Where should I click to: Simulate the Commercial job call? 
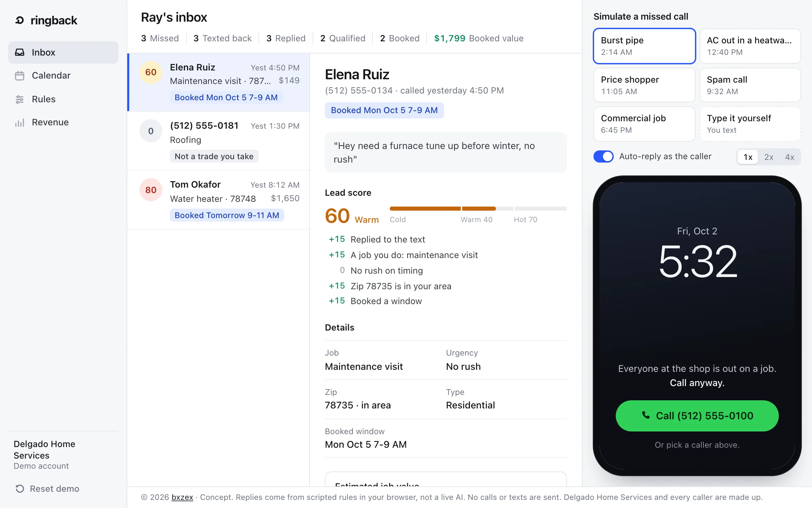tap(644, 124)
